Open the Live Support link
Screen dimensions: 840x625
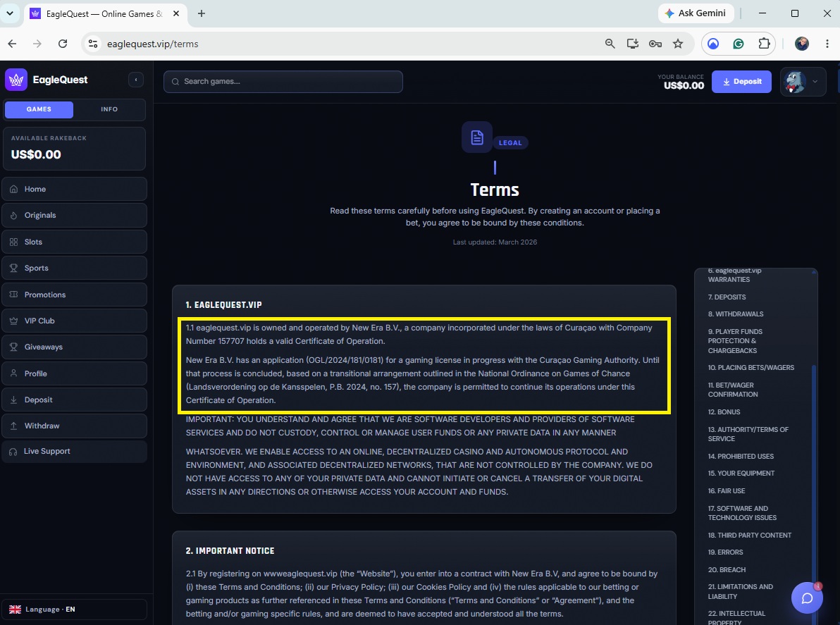pos(75,452)
